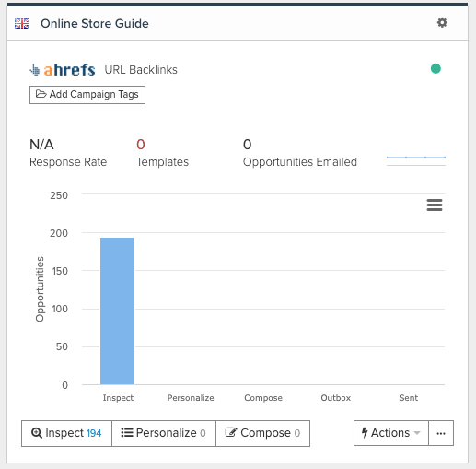Go to the Personalize stage

[x=164, y=433]
